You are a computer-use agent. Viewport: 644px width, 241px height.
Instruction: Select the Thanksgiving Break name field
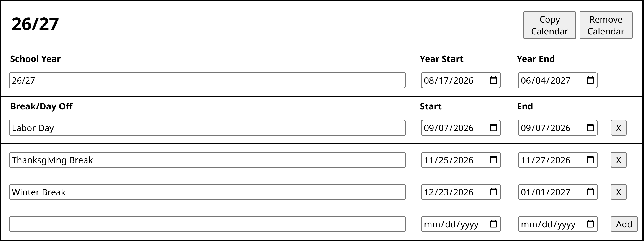(x=207, y=160)
